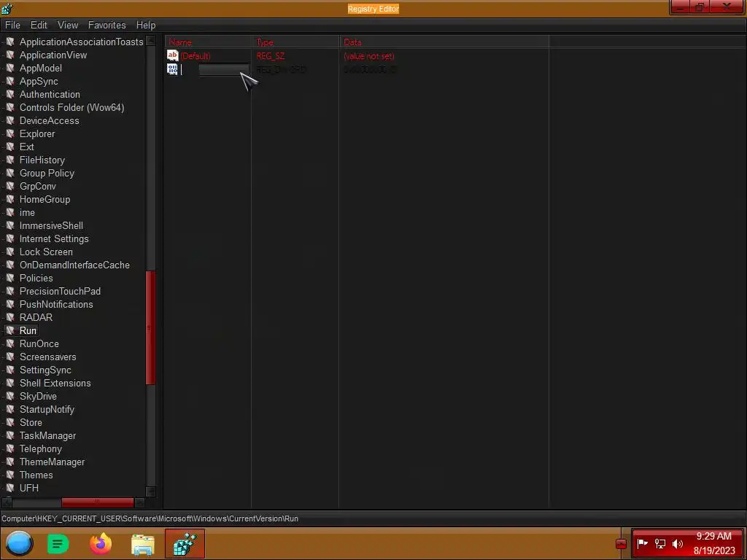Select the Lock Screen key
This screenshot has height=560, width=747.
[46, 252]
